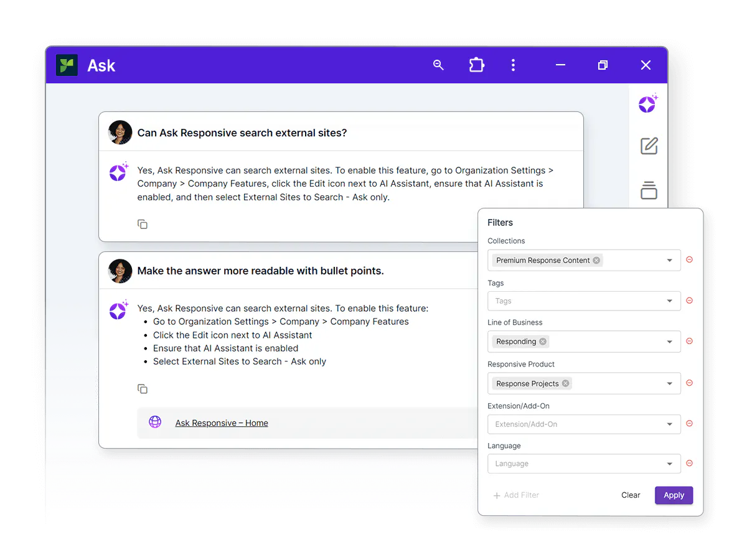Open the three-dot more options menu
The width and height of the screenshot is (747, 560).
coord(513,65)
